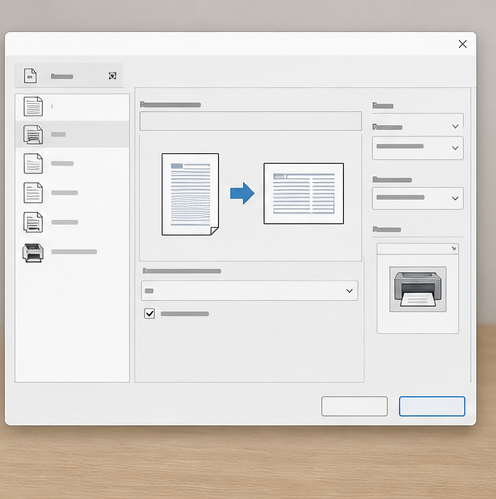Click the blue outlined primary button

tap(432, 406)
